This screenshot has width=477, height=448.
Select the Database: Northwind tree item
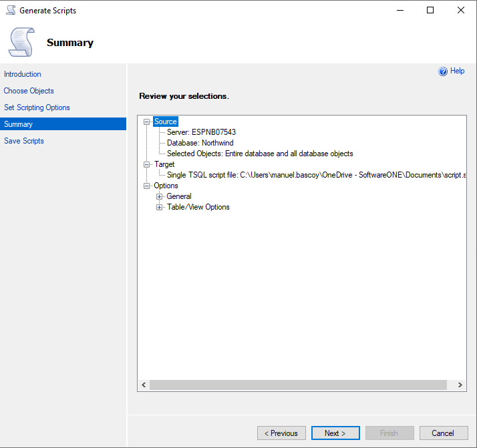tap(200, 143)
